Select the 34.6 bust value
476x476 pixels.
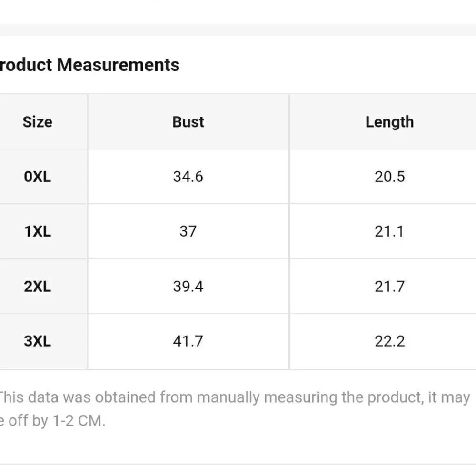(x=188, y=177)
